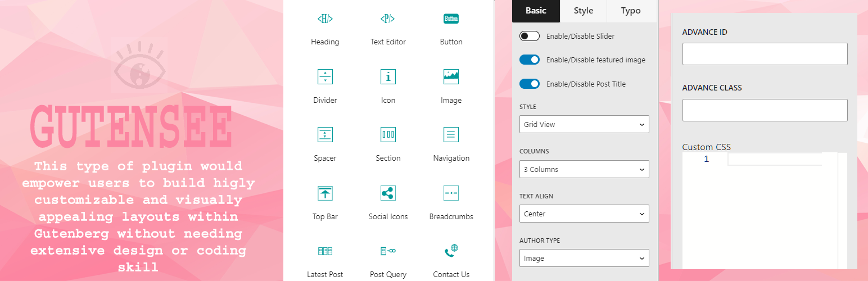Open the Typo tab
The height and width of the screenshot is (281, 868).
click(x=631, y=11)
